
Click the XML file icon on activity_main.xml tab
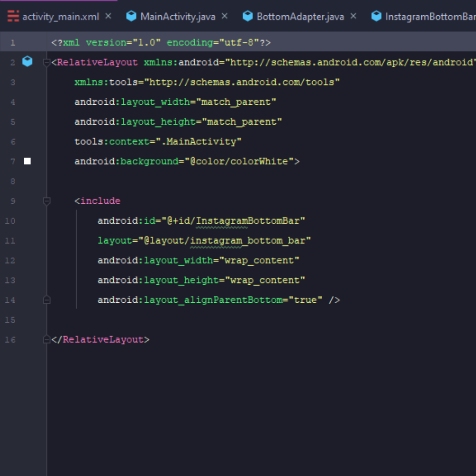[x=12, y=16]
